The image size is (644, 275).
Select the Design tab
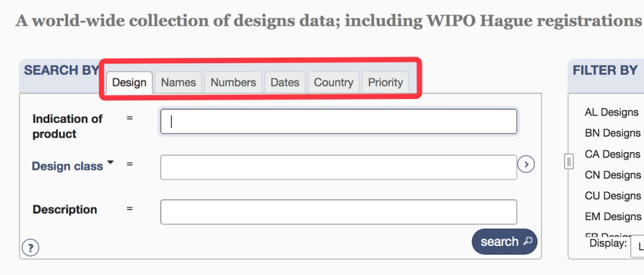(129, 82)
